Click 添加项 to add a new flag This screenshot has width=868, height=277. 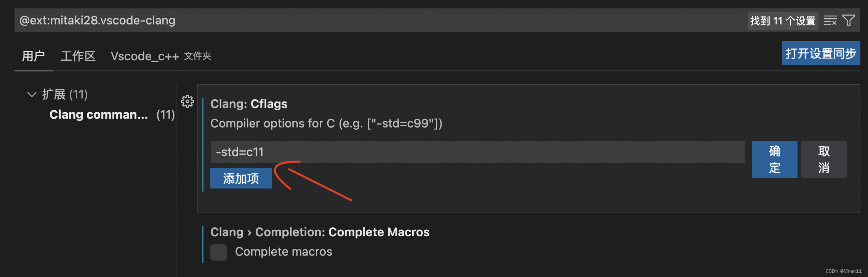click(x=240, y=178)
